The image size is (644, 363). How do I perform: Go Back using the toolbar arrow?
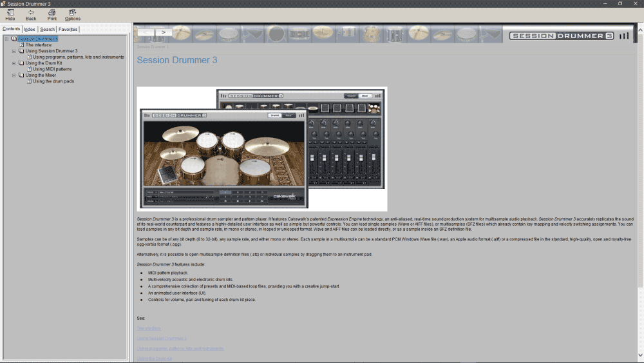[x=31, y=15]
